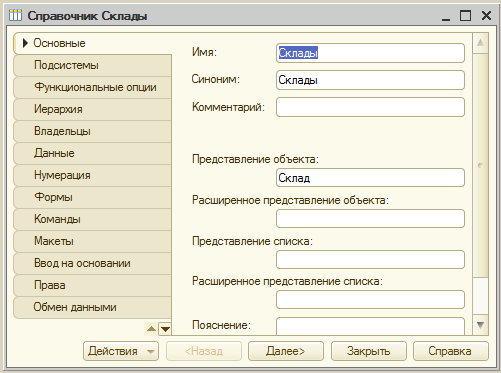Click the Комментарий text field
This screenshot has width=501, height=373.
[370, 107]
